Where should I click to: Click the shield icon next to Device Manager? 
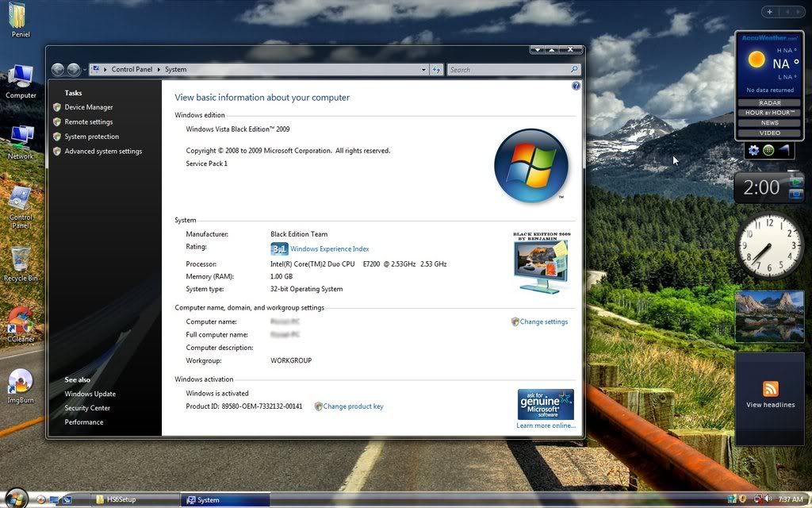click(57, 107)
